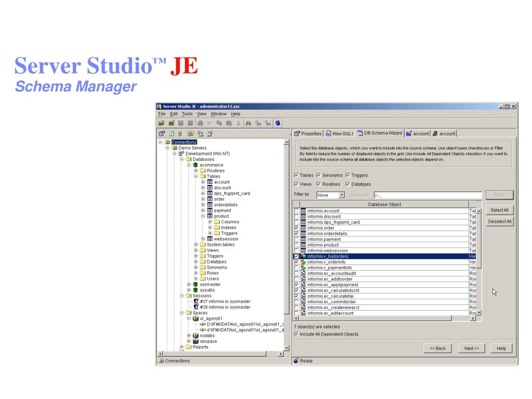Toggle the Triggers object type checkbox
532x399 pixels.
coord(348,175)
